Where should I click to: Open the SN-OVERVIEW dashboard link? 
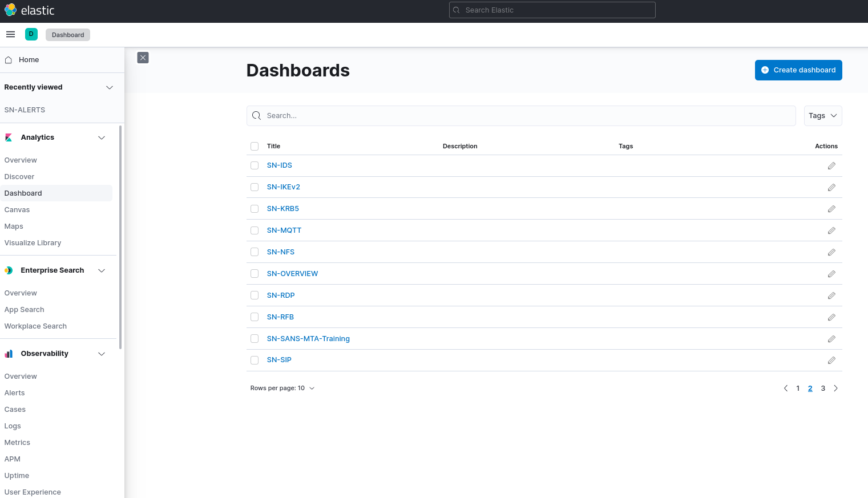(x=292, y=274)
